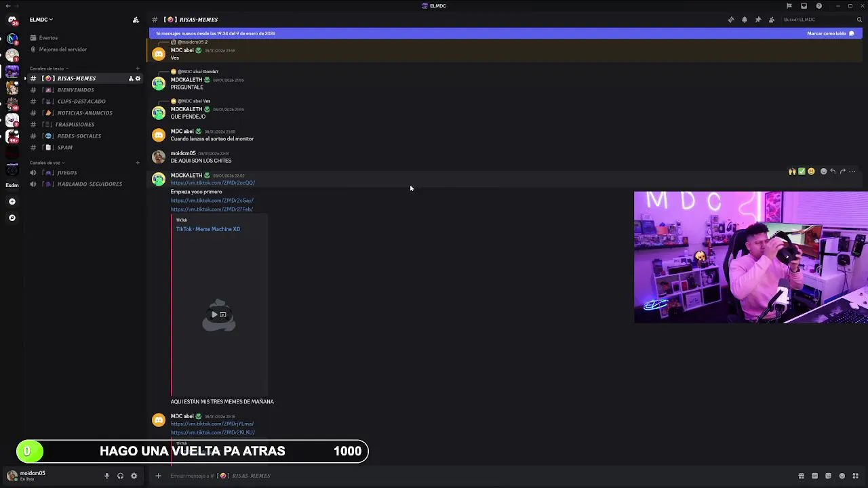Open TikTok · Meme Machine XD embed title
Screen dimensions: 868x488
tap(208, 229)
